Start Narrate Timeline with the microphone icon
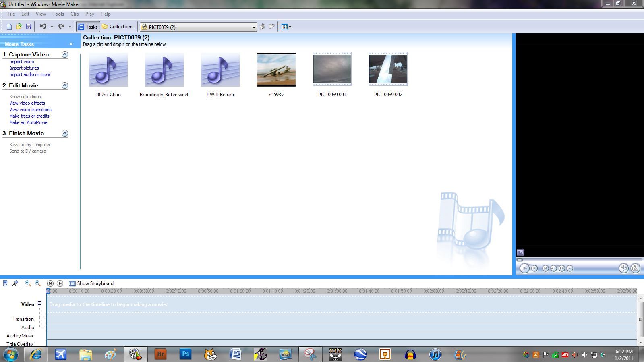The image size is (644, 362). tap(15, 283)
